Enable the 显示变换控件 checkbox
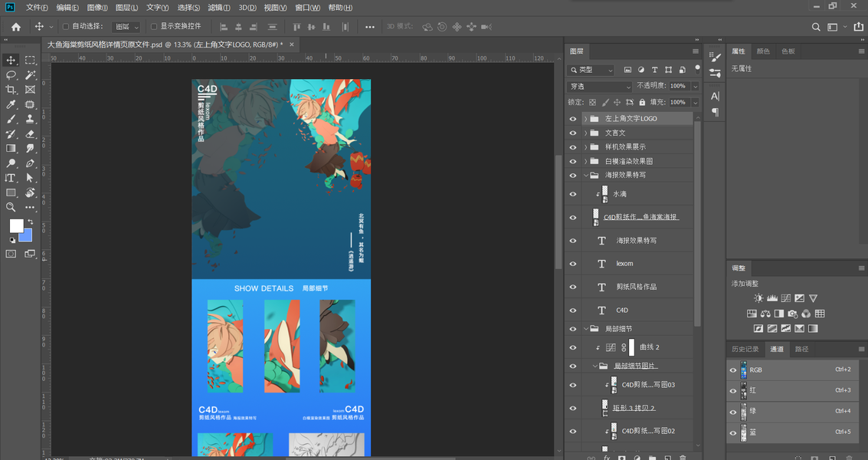The height and width of the screenshot is (460, 868). [155, 27]
